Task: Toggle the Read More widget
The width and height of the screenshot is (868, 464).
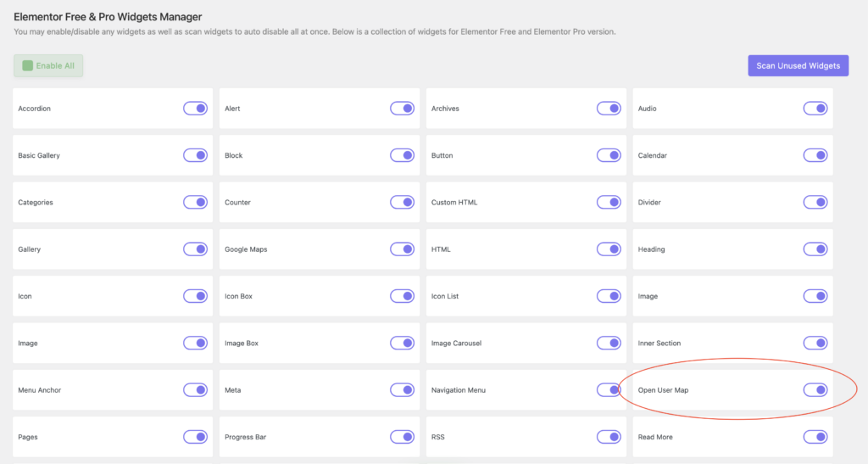Action: 815,437
